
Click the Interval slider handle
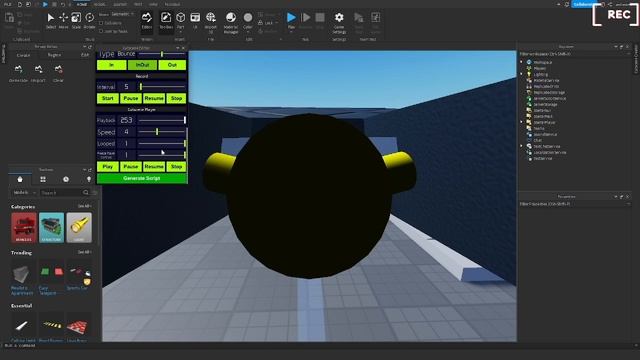click(141, 87)
